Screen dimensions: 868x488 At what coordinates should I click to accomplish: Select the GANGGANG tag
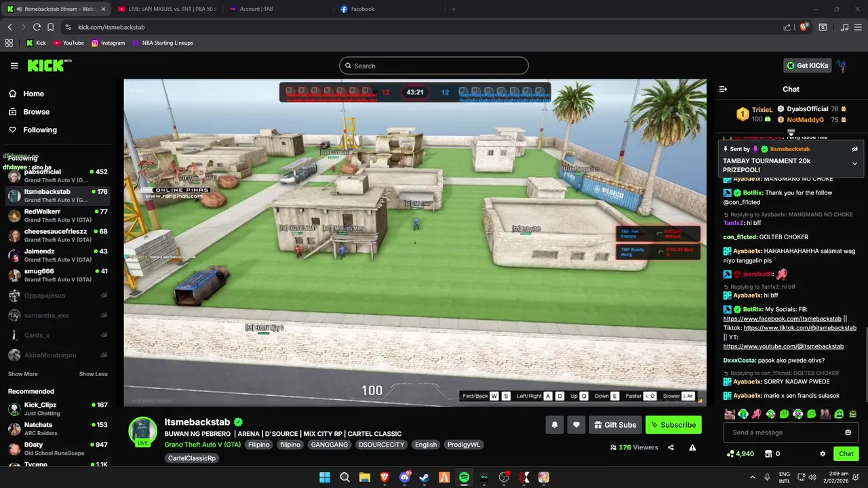(329, 445)
